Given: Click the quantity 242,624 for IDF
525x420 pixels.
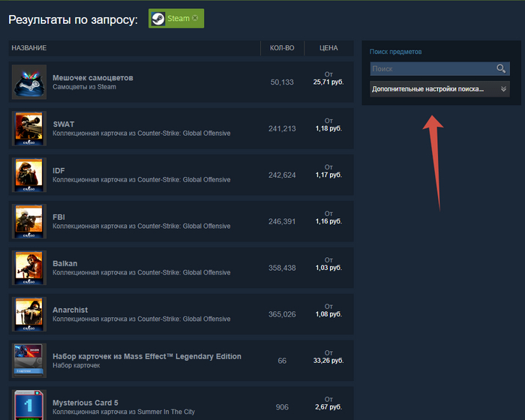Looking at the screenshot, I should coord(282,175).
